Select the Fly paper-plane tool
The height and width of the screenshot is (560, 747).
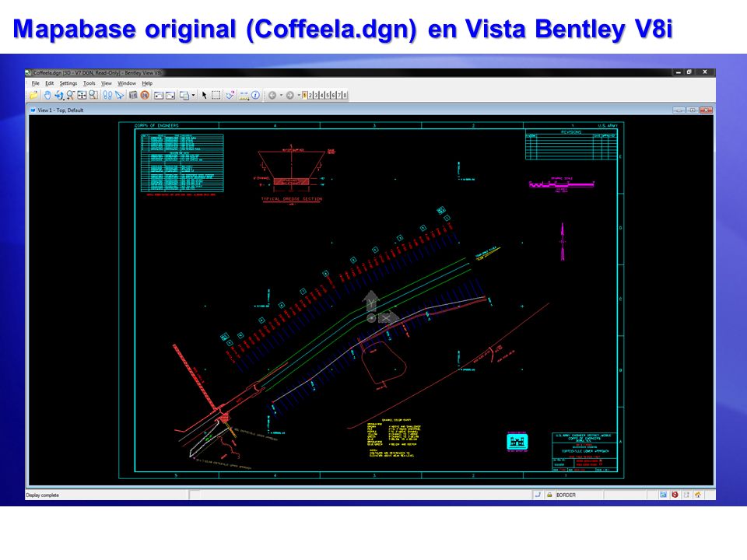click(119, 95)
